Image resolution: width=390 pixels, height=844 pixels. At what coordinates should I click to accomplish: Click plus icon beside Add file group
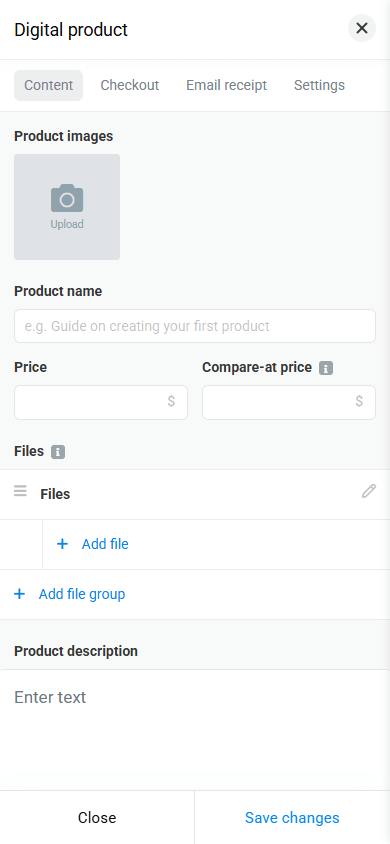[19, 594]
